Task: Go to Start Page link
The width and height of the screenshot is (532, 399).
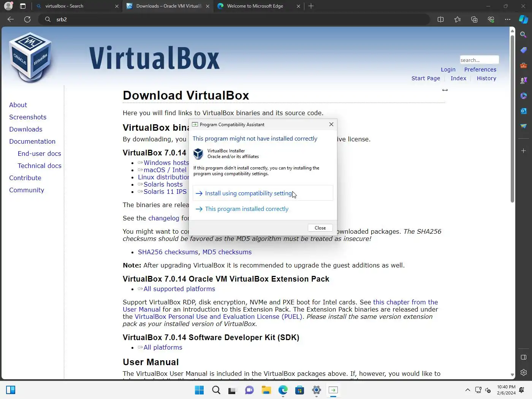Action: tap(426, 78)
